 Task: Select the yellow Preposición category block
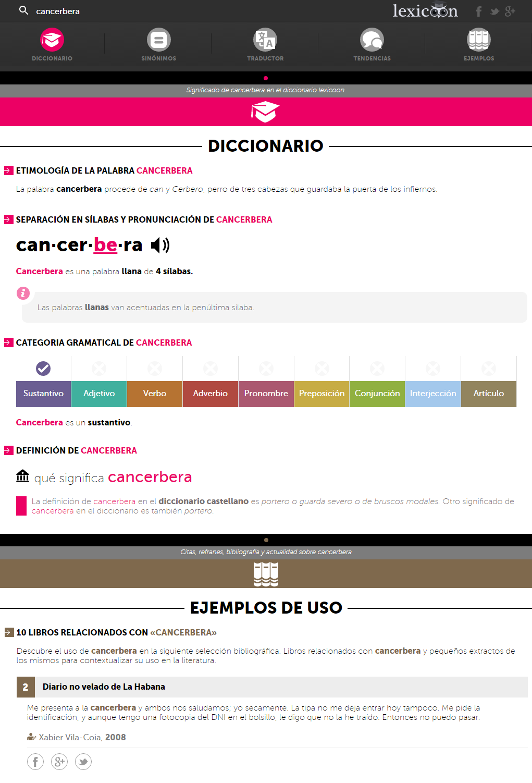[x=322, y=394]
